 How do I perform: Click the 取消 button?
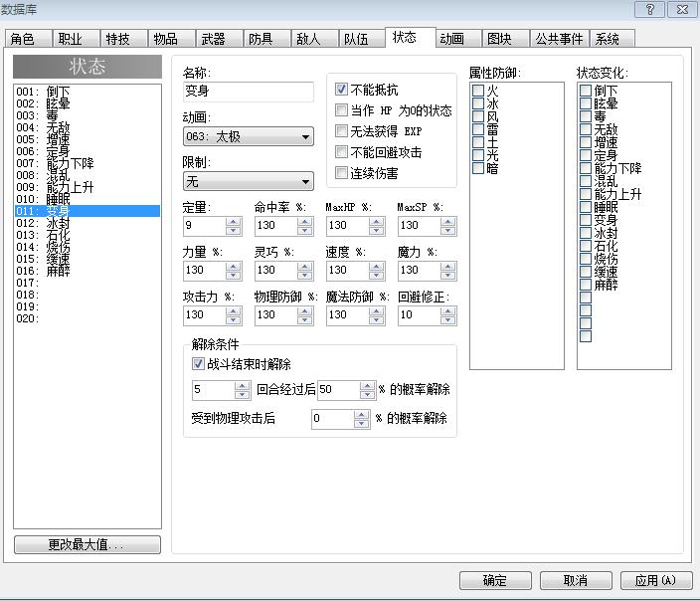point(576,580)
